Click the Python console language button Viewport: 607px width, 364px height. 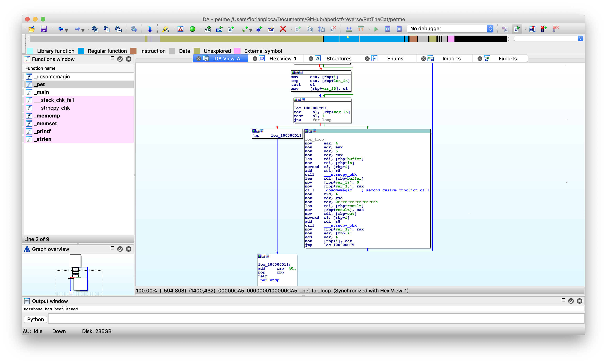click(x=35, y=319)
